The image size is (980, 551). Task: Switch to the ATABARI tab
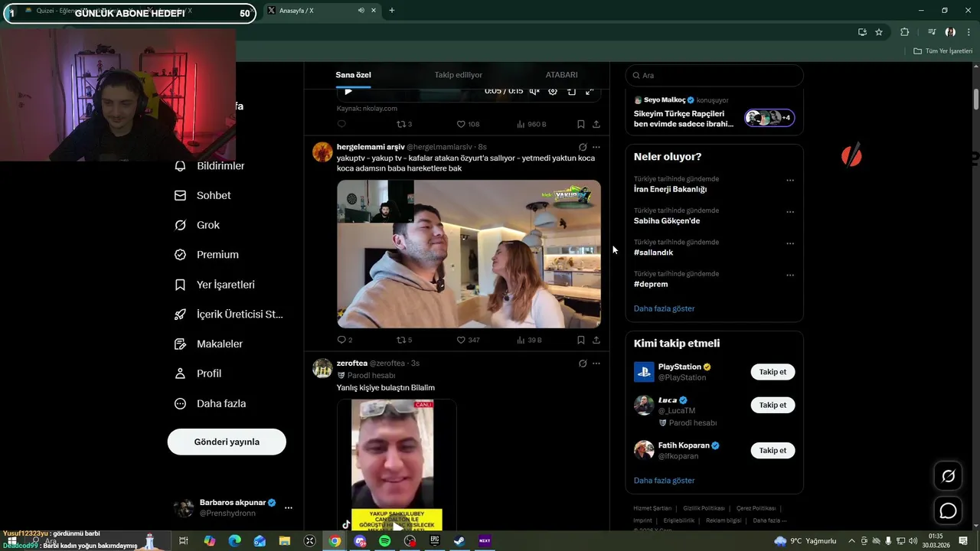(561, 75)
